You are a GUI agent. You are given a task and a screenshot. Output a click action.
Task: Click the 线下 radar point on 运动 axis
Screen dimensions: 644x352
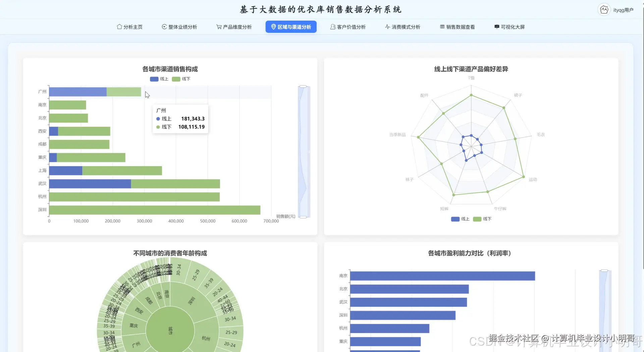point(523,177)
